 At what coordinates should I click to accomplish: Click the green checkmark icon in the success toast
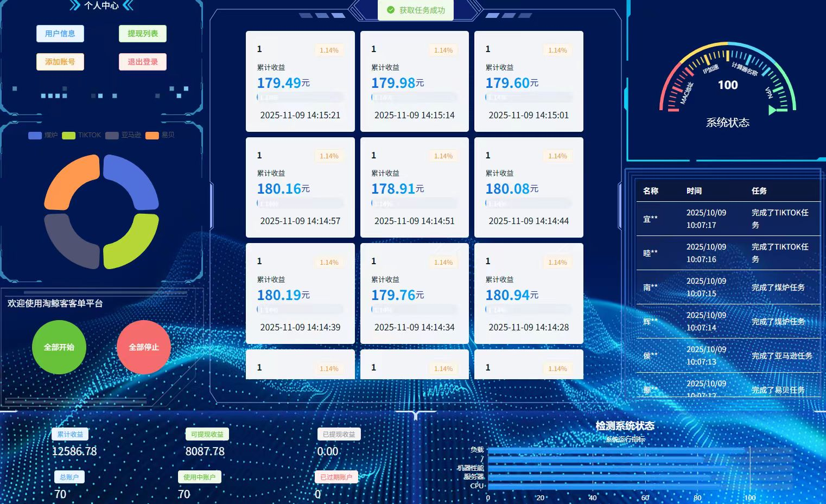pos(391,10)
